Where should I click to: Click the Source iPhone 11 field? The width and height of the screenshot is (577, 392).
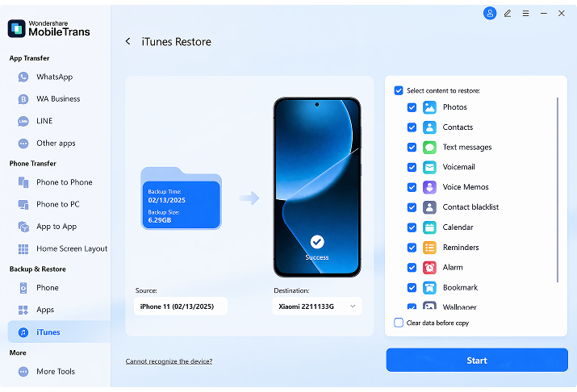point(181,307)
